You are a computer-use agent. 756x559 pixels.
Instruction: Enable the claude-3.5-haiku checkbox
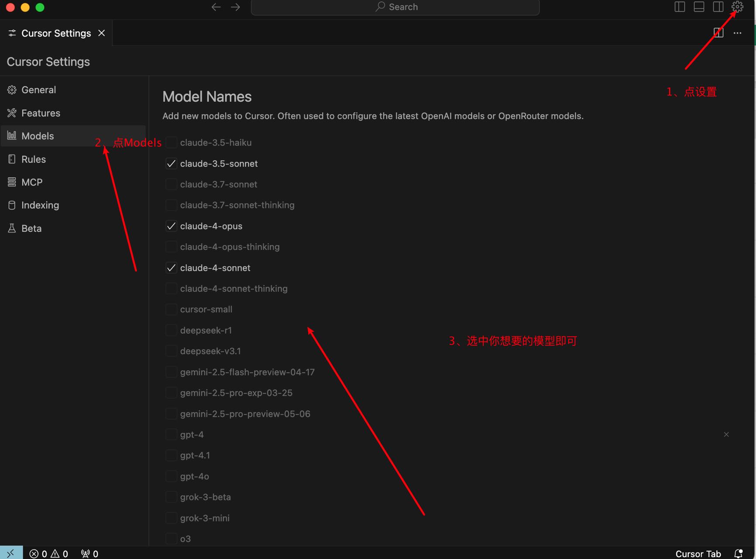point(171,142)
